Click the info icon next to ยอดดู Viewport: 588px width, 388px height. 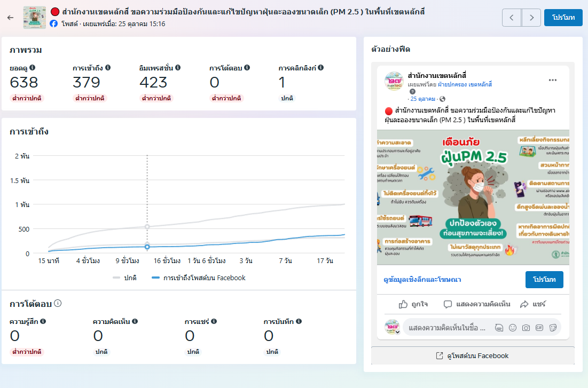point(33,68)
